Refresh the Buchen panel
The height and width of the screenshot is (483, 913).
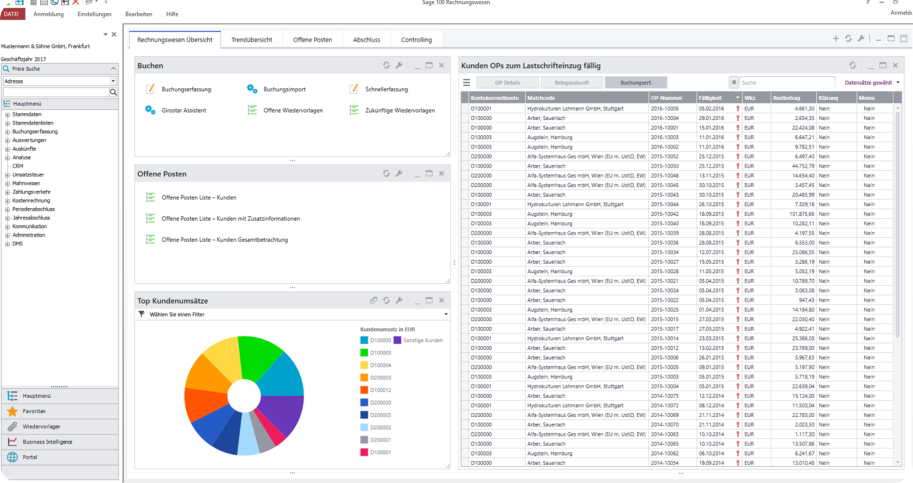pos(386,65)
